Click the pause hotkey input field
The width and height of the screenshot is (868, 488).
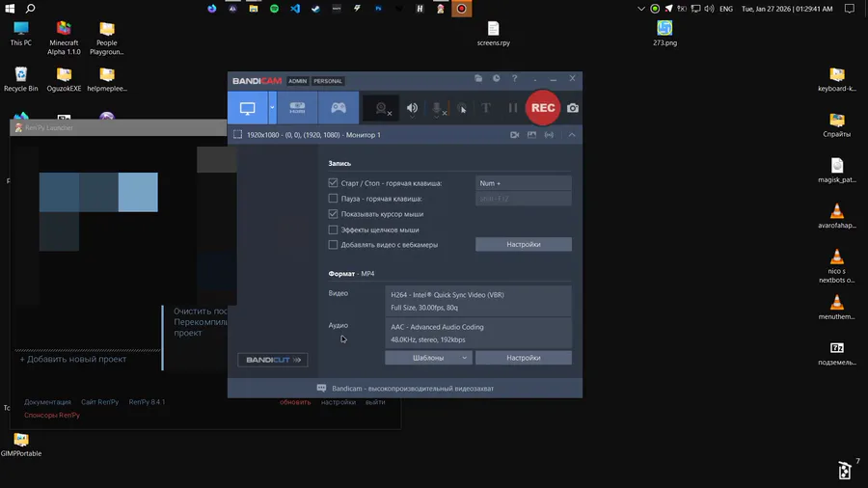(523, 198)
